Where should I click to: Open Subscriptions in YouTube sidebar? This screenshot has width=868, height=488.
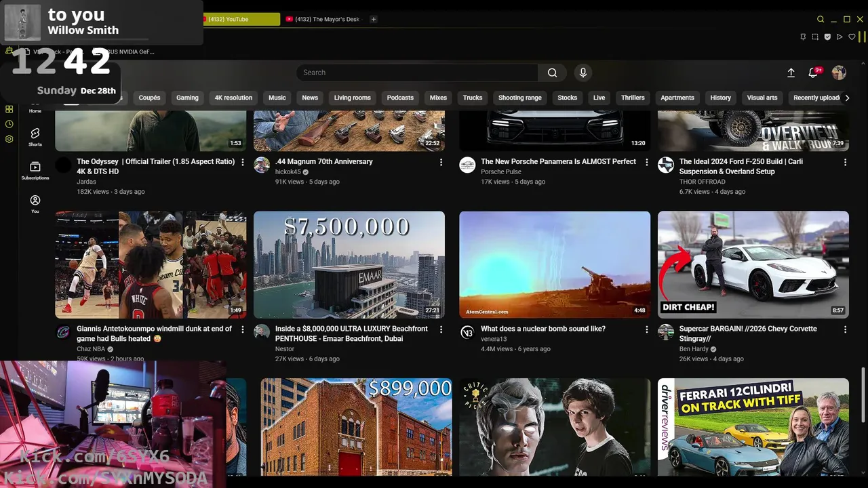click(x=35, y=170)
